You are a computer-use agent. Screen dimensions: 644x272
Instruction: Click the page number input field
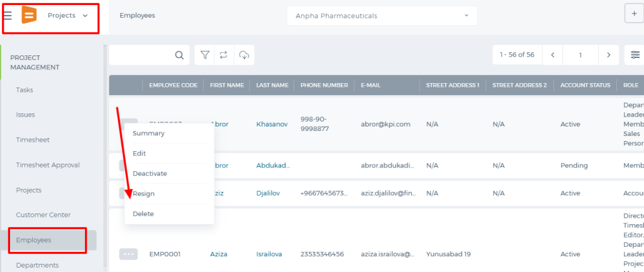point(580,55)
